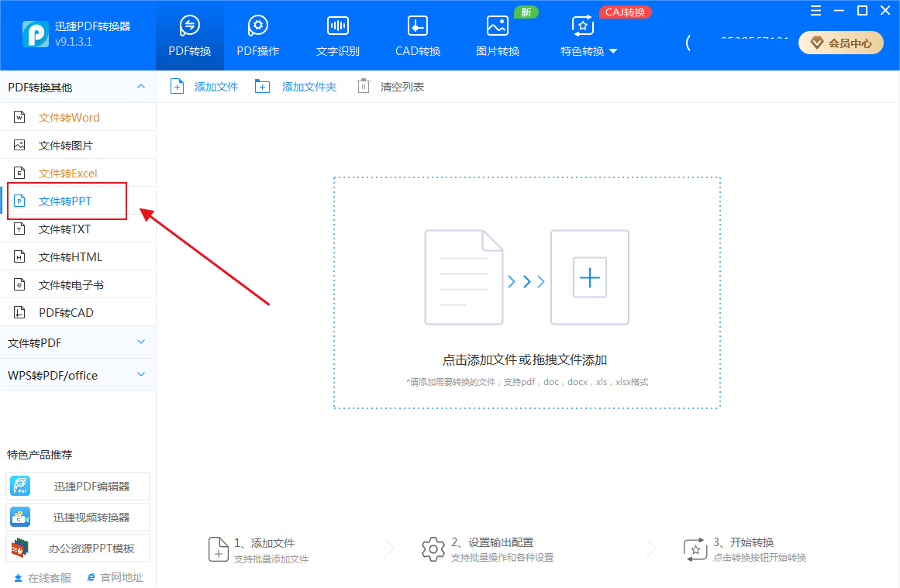This screenshot has width=900, height=588.
Task: Select 文件转电子书 in the sidebar
Action: (x=78, y=285)
